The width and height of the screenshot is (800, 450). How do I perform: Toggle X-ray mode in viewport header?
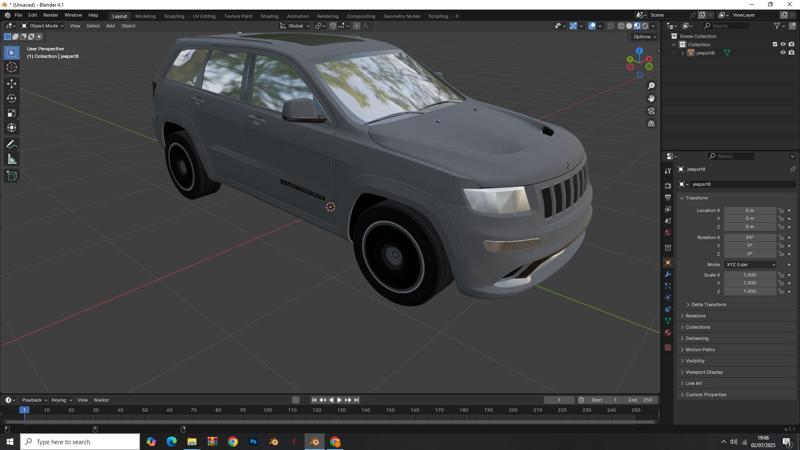tap(611, 26)
